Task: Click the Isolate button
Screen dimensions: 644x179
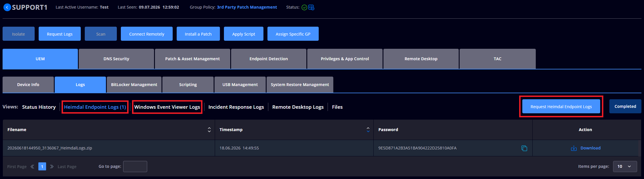Action: (19, 34)
